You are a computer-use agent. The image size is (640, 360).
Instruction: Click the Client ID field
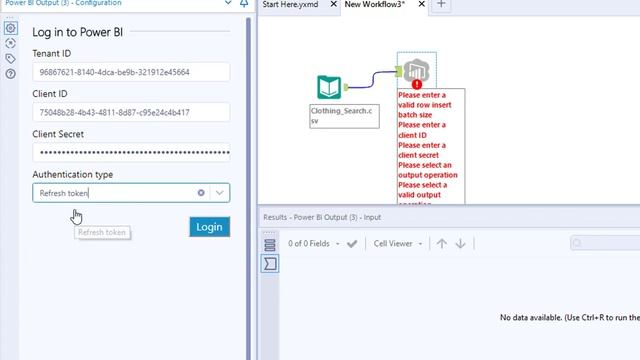click(131, 112)
